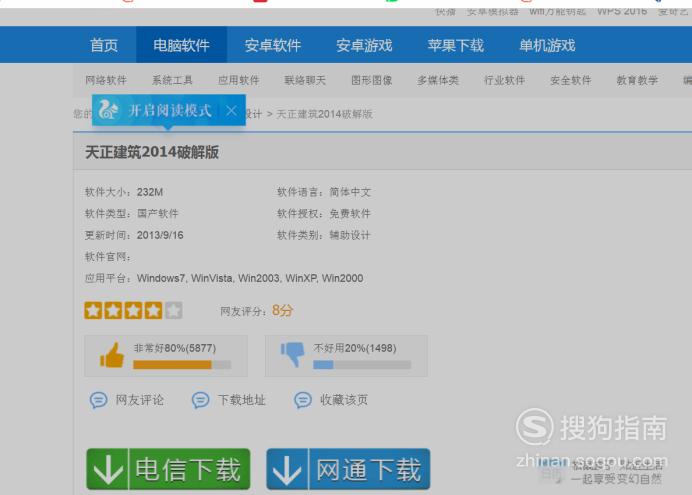Open the 系统工具 subcategory
Screen dimensions: 692x495
[x=172, y=80]
